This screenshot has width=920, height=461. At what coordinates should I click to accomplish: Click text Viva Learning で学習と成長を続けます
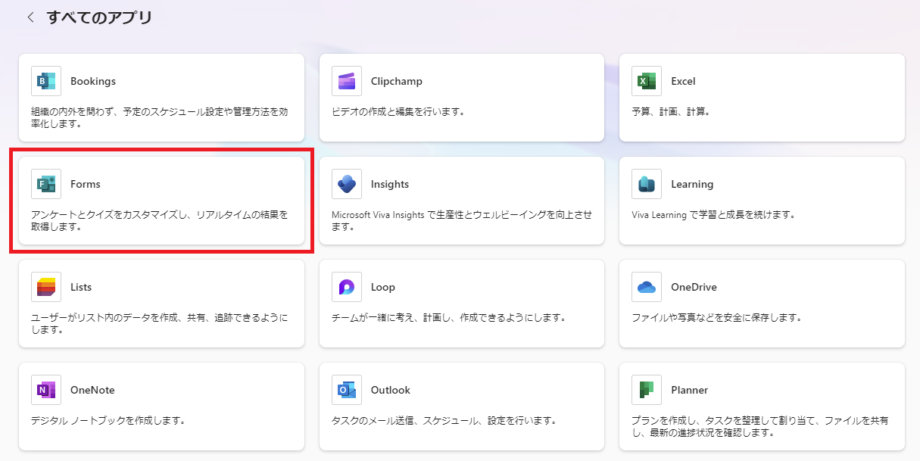(x=713, y=215)
